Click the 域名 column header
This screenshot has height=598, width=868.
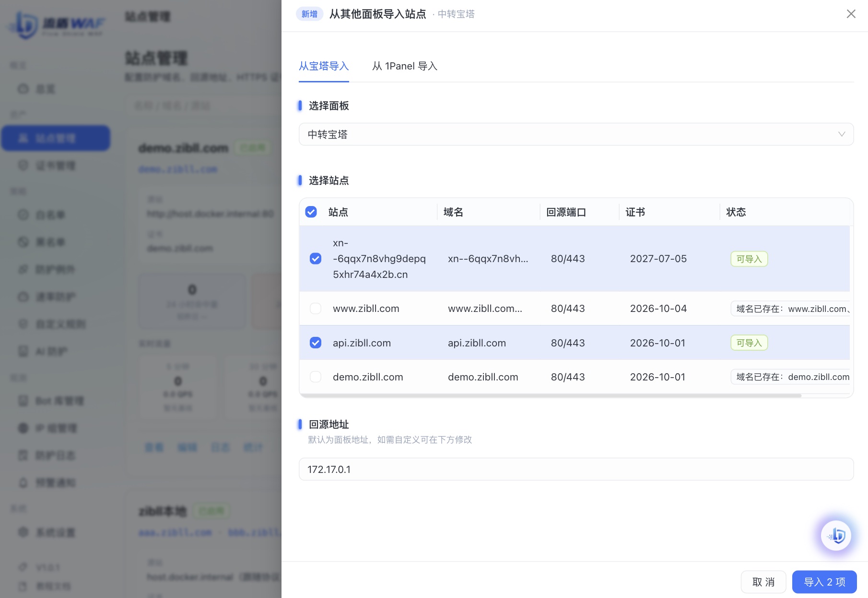(x=453, y=212)
